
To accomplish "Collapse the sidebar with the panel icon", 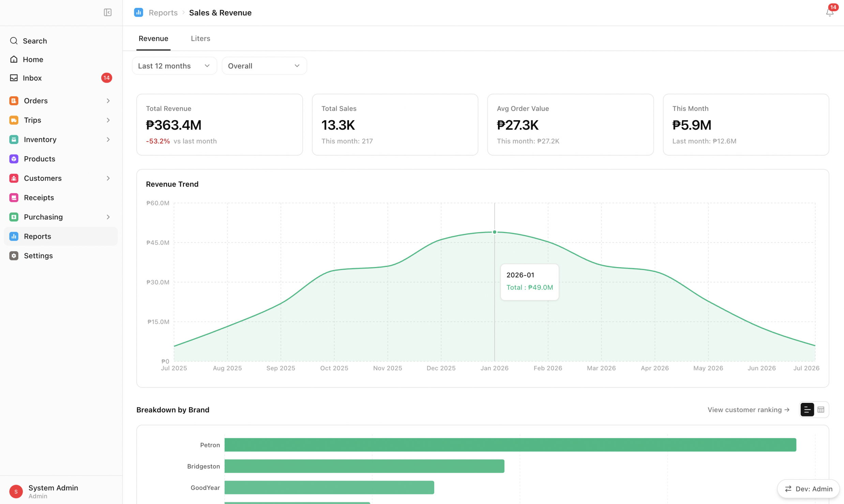I will (x=108, y=13).
